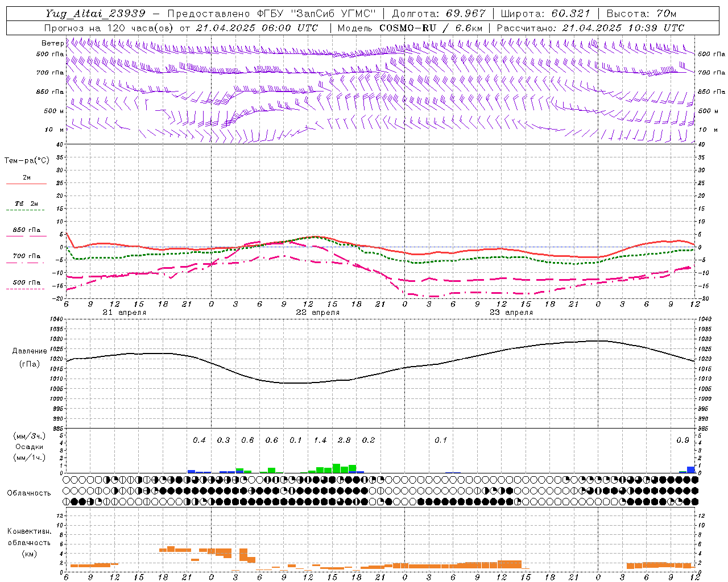This screenshot has width=728, height=582.
Task: Click the Осадки precipitation label
Action: click(x=30, y=447)
